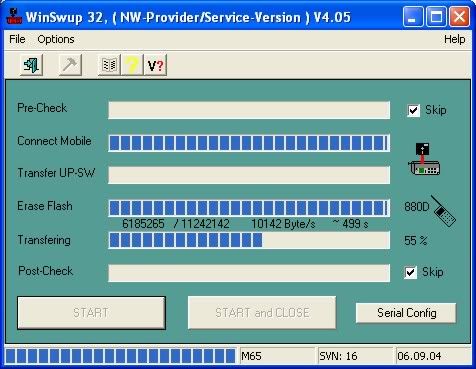Click the Post-Check label

click(x=46, y=271)
